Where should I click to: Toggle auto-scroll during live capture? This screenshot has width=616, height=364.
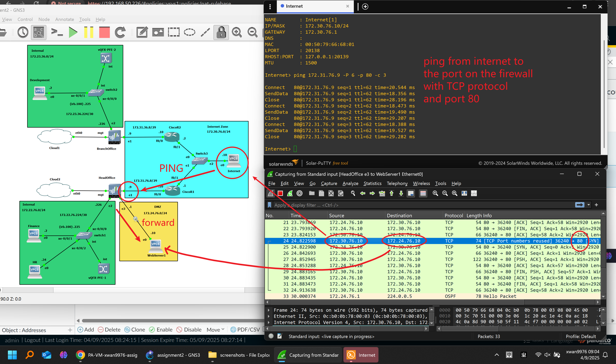tap(411, 193)
